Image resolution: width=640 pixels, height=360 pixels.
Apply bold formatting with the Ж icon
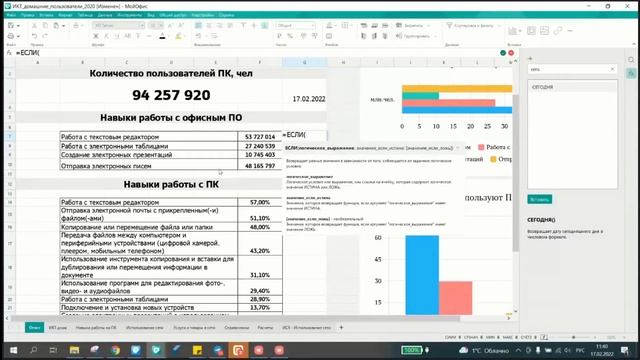click(96, 36)
